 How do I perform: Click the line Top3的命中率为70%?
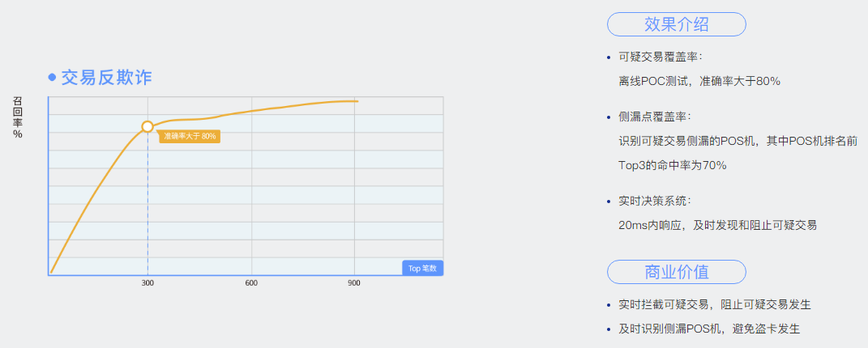(673, 165)
